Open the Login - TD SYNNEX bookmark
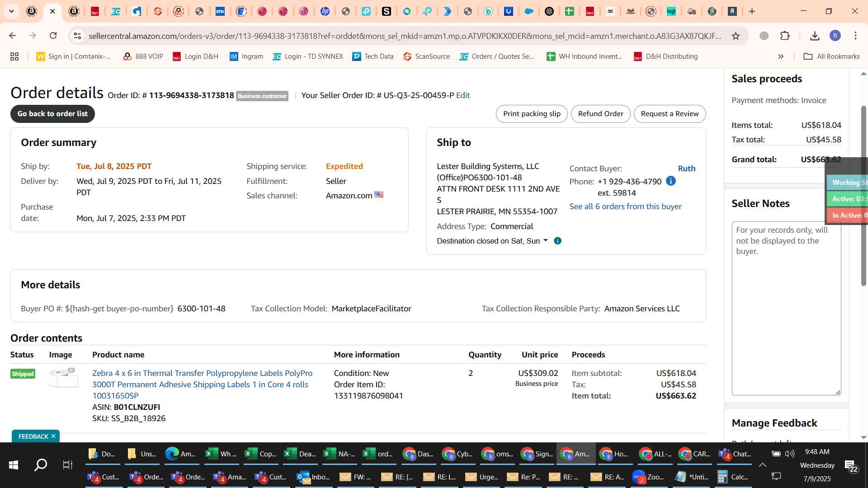 click(x=308, y=56)
